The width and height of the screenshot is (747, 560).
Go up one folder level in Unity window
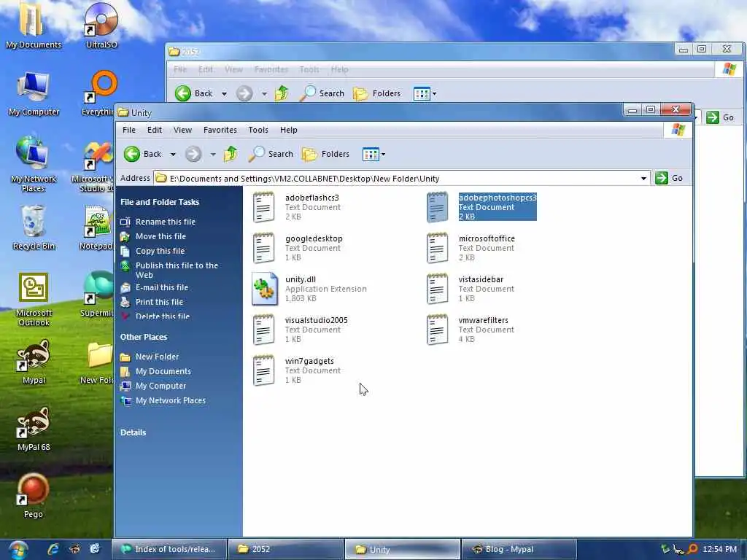(x=231, y=154)
